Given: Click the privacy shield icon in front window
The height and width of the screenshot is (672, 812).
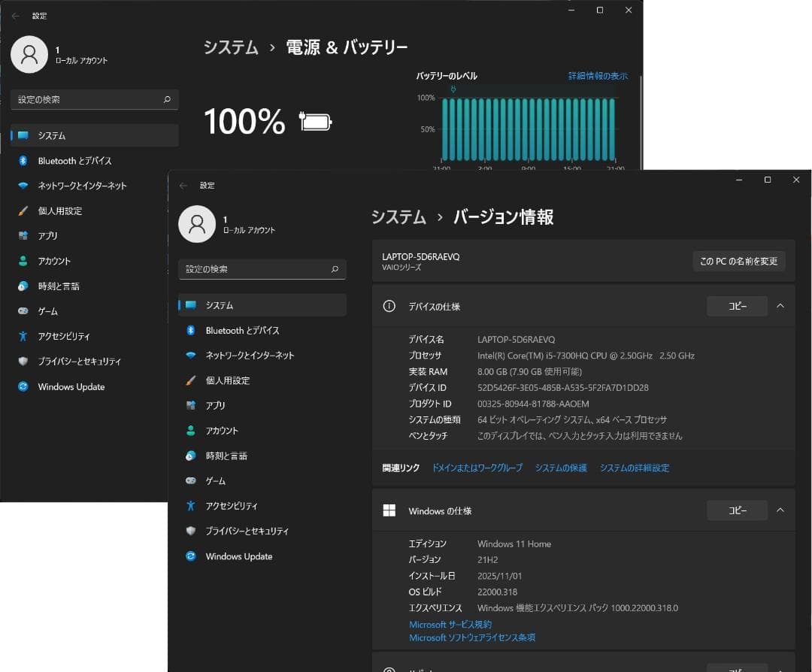Looking at the screenshot, I should (x=190, y=531).
